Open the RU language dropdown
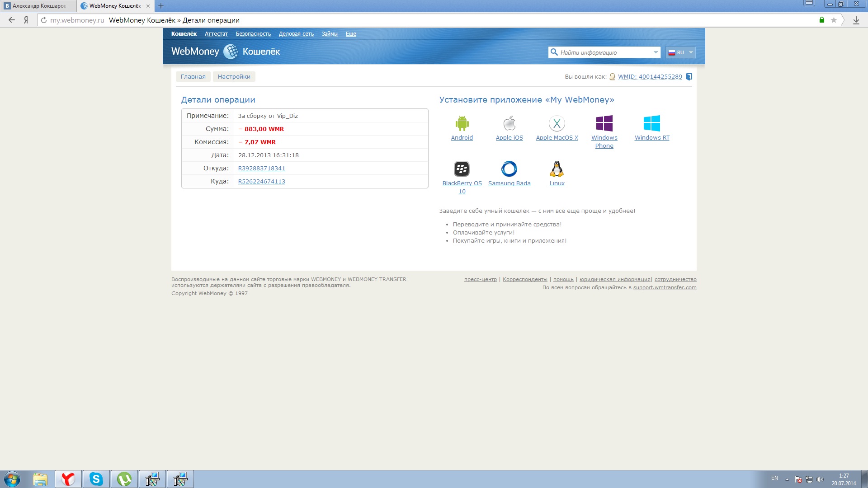The height and width of the screenshot is (488, 868). (680, 52)
